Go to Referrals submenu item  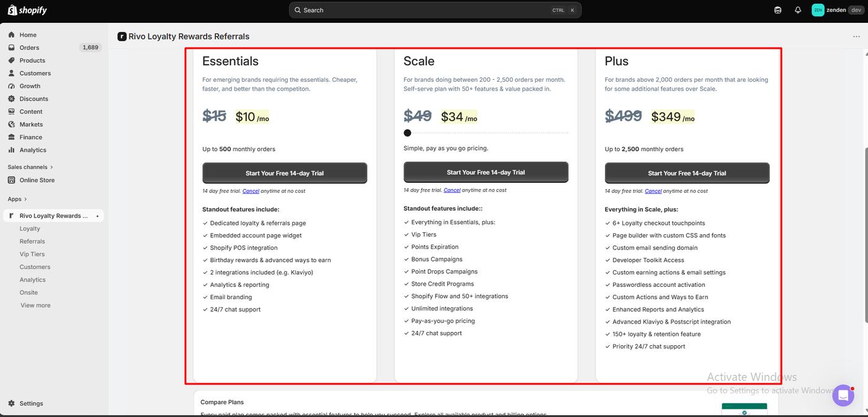point(32,242)
